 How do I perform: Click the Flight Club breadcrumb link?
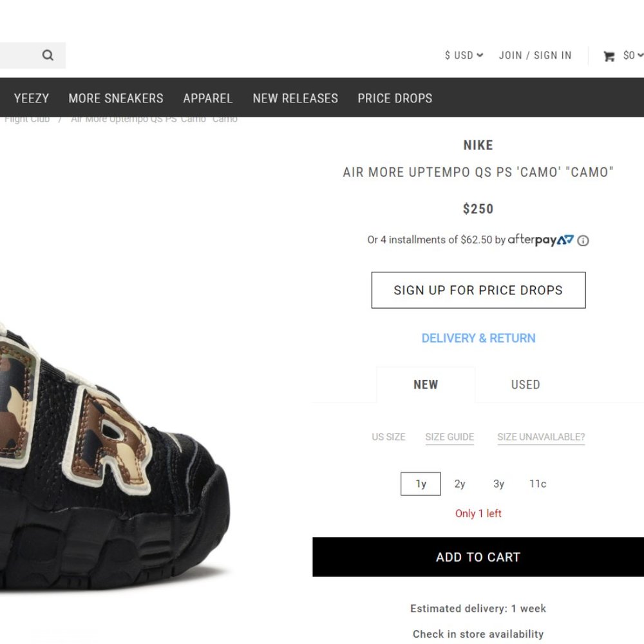click(x=26, y=118)
